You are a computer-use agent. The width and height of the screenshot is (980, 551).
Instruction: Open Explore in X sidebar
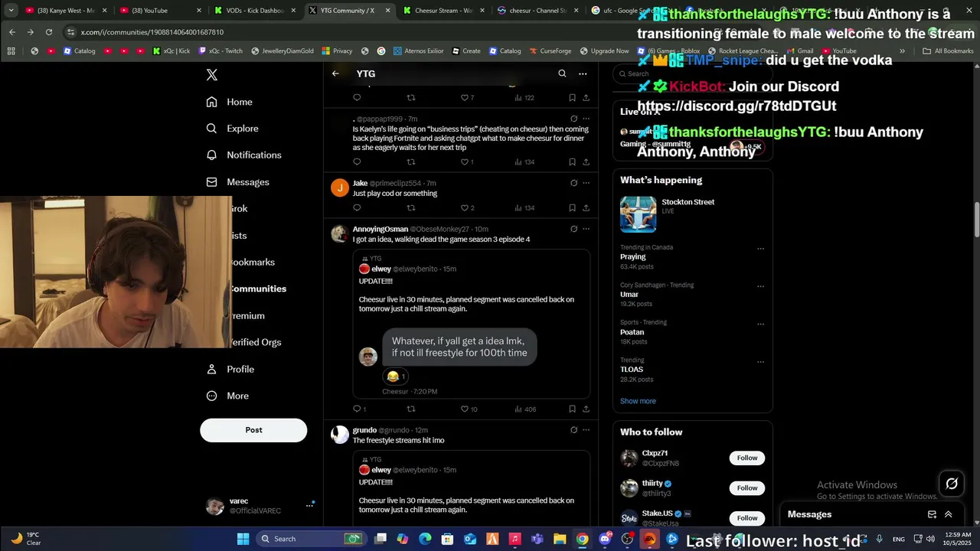(233, 129)
